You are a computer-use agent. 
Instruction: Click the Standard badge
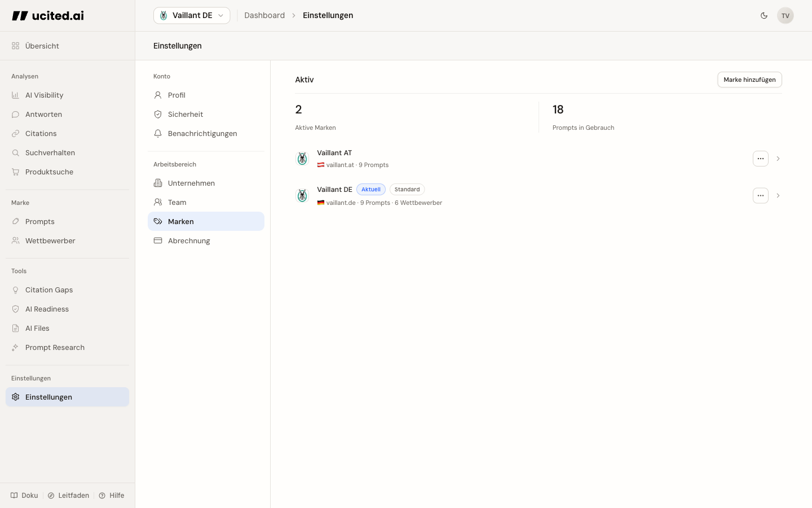(x=407, y=190)
